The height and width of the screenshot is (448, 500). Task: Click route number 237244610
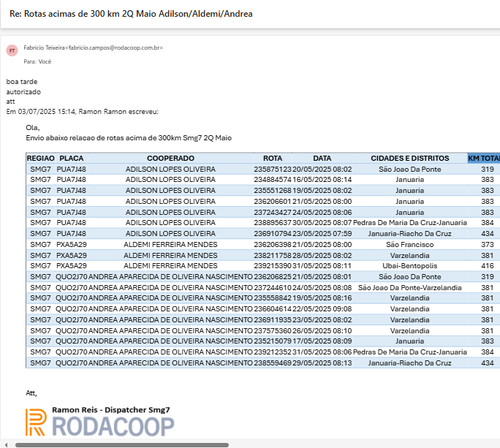[273, 288]
